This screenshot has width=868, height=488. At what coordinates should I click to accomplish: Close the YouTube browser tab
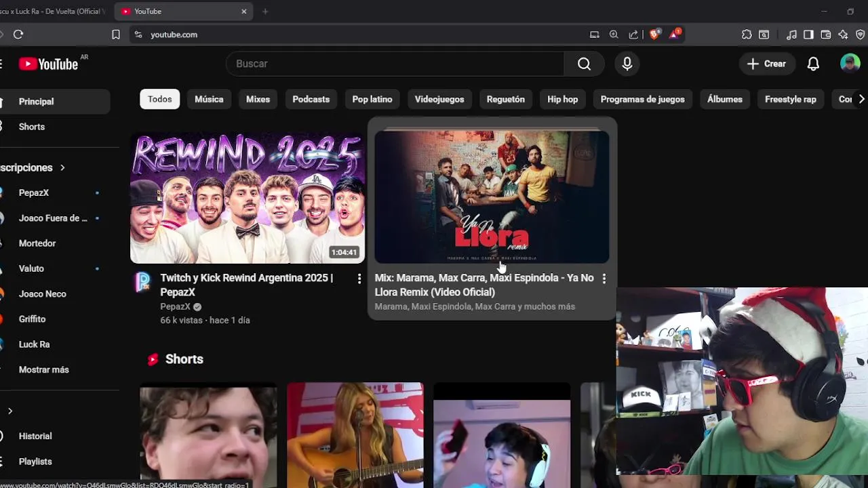244,12
